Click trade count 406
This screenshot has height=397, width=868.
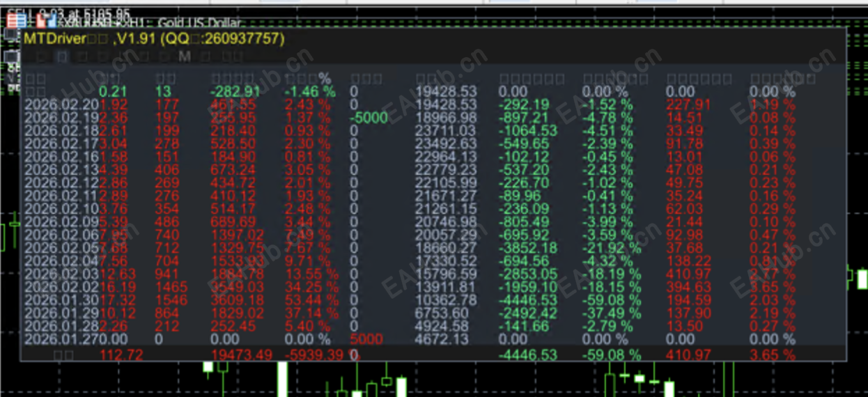tap(167, 171)
